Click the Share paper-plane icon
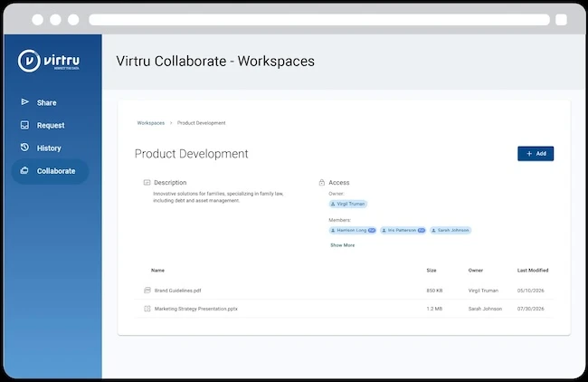Screen dimensions: 588x382 24,102
